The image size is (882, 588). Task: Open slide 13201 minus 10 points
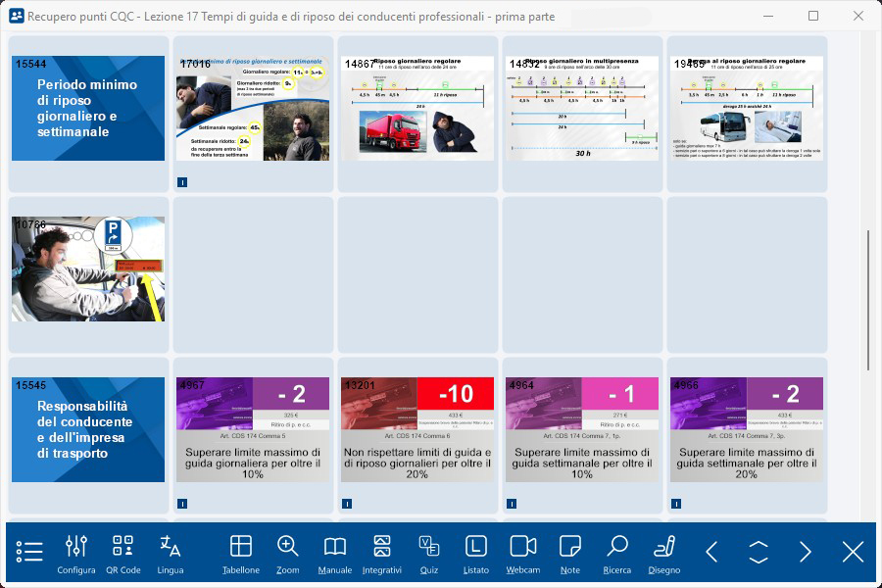[417, 429]
